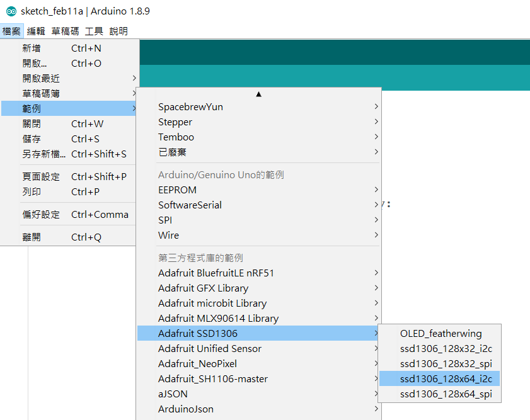530x420 pixels.
Task: Choose 另存新檔... menu item
Action: [69, 154]
